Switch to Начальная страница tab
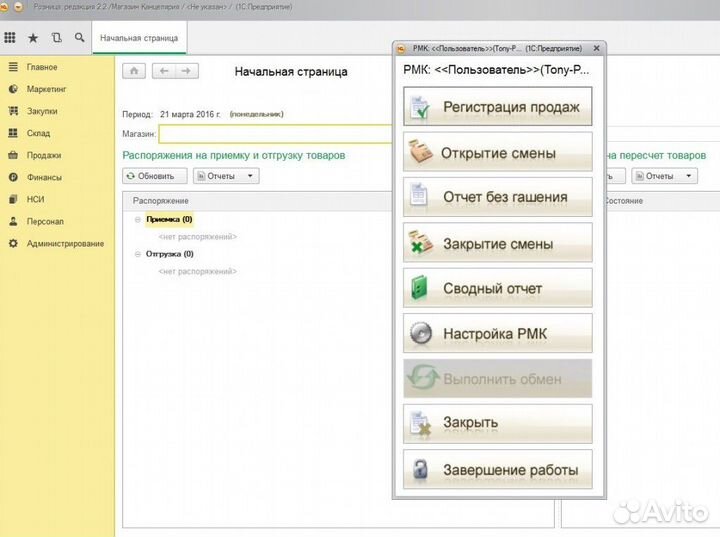The width and height of the screenshot is (720, 537). [x=139, y=38]
